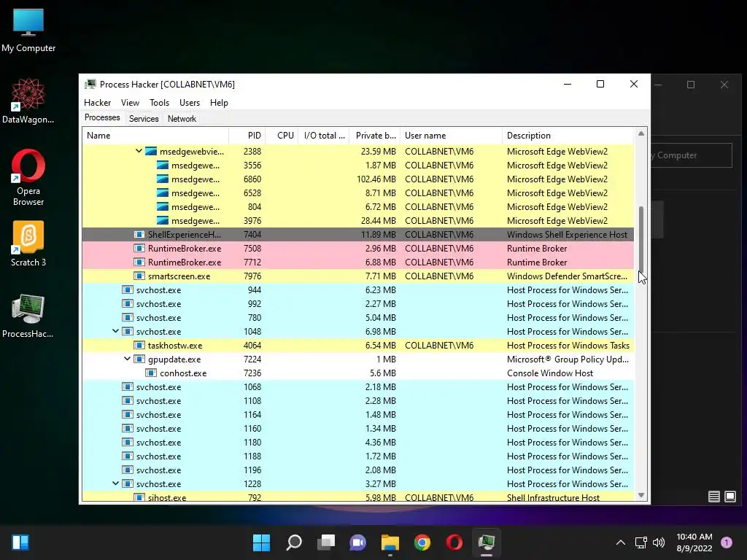747x560 pixels.
Task: Select RuntimeBroker.exe with PID 7508
Action: [x=358, y=248]
